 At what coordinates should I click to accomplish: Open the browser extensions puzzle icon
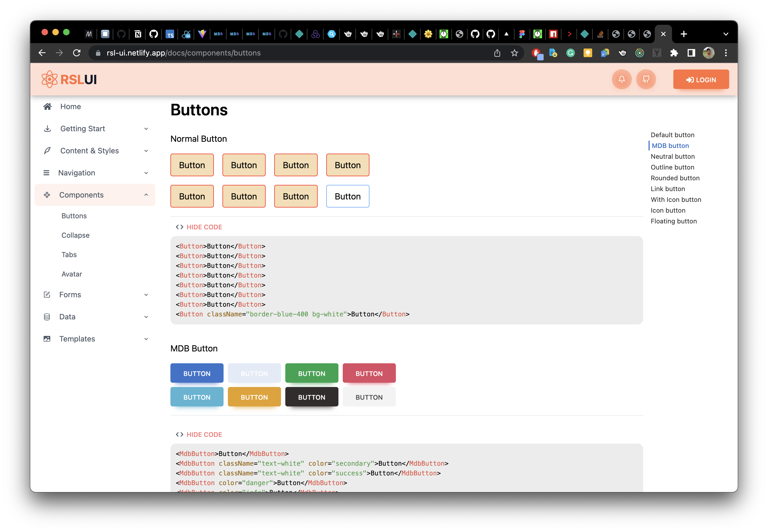pyautogui.click(x=674, y=53)
